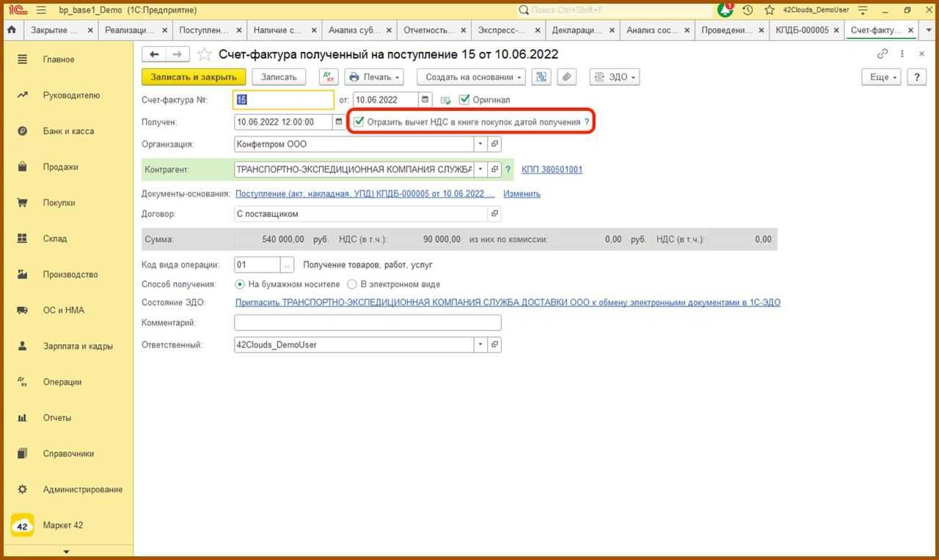Click into the Комментарий input field
The image size is (939, 560).
367,323
